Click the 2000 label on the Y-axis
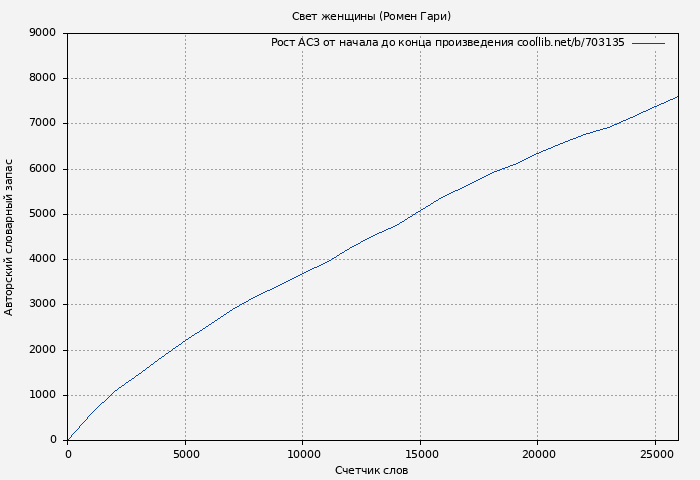700x480 pixels. point(43,350)
